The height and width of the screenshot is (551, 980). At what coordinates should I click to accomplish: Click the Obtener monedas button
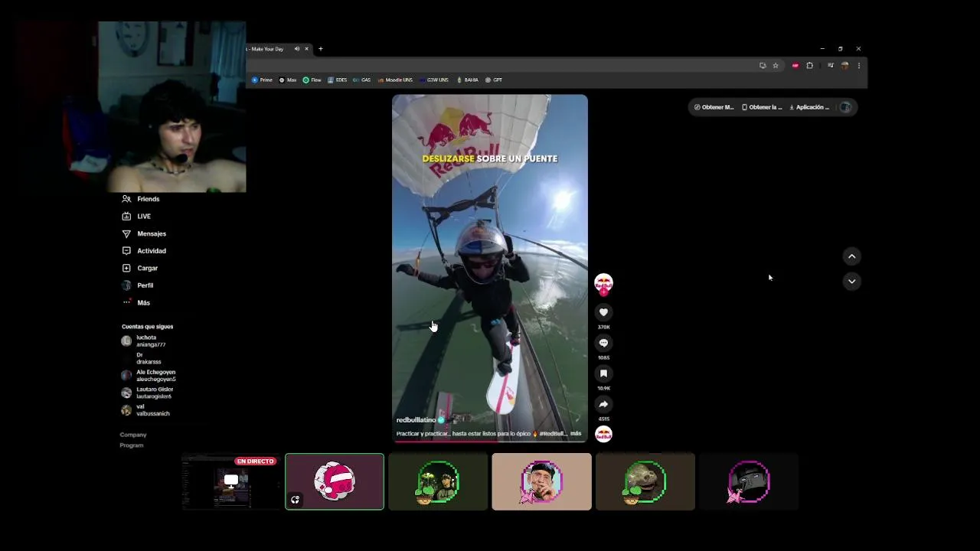tap(714, 107)
